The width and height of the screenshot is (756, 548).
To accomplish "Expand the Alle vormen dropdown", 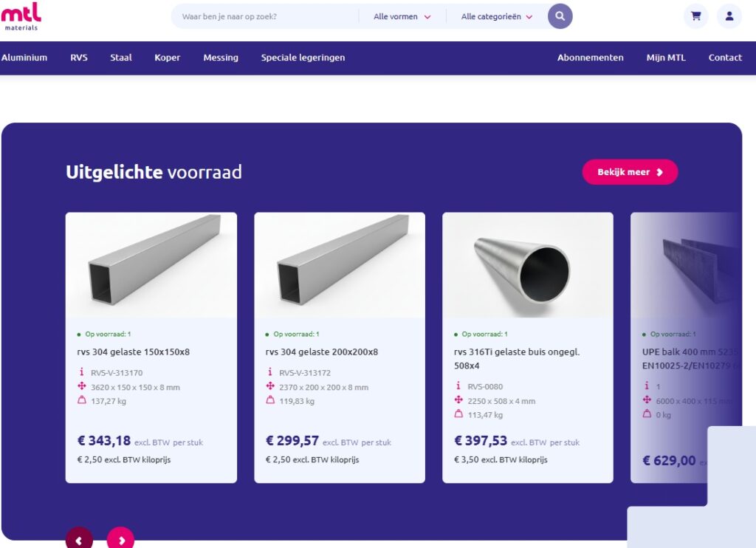I will 402,16.
